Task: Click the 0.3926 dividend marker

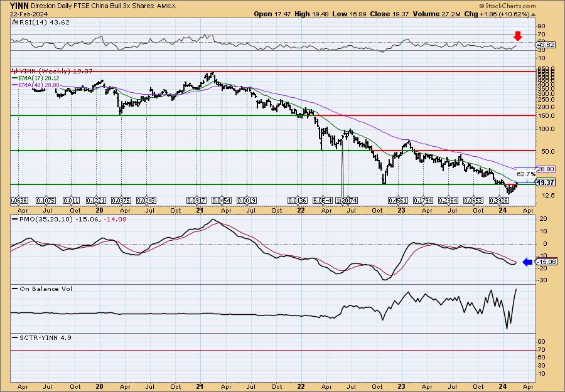Action: 498,201
